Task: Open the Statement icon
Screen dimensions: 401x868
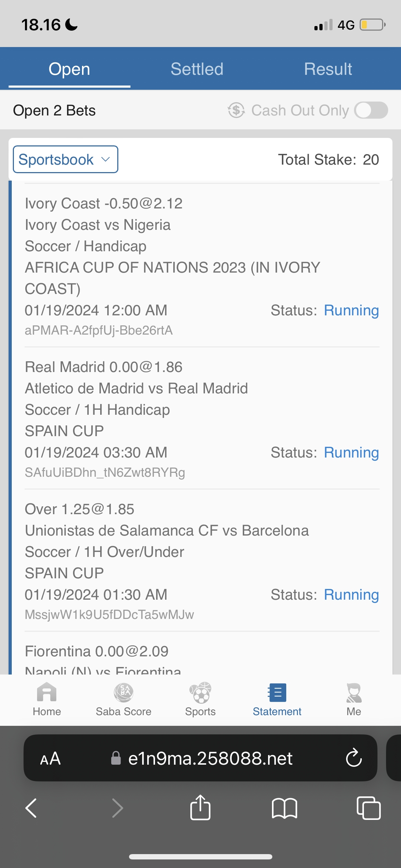Action: coord(277,693)
